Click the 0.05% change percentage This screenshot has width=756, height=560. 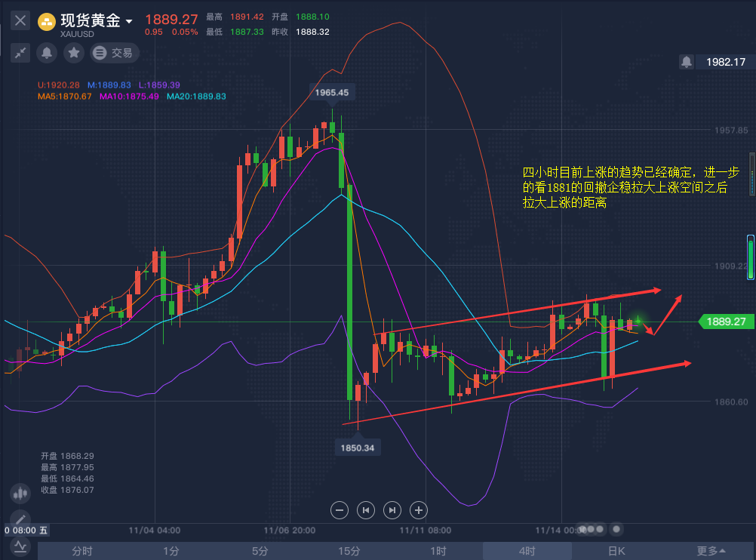pos(185,32)
